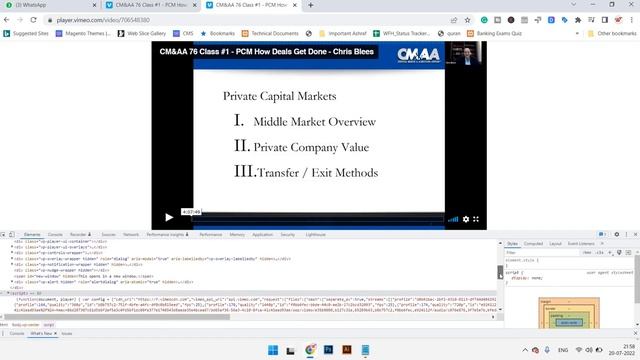Open the Other bookmarks folder
This screenshot has height=360, width=640.
pos(612,33)
